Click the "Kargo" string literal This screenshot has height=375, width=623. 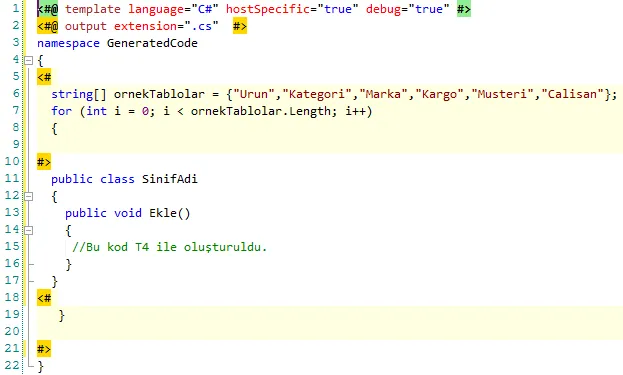click(439, 94)
